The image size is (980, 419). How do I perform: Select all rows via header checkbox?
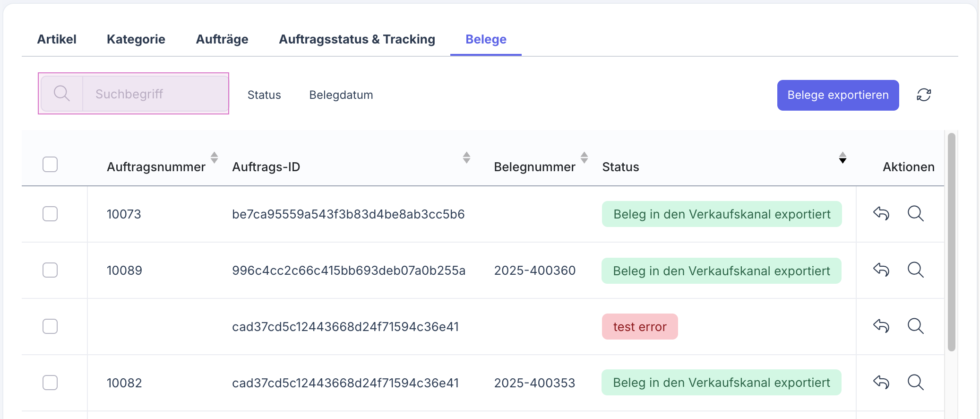click(x=50, y=164)
